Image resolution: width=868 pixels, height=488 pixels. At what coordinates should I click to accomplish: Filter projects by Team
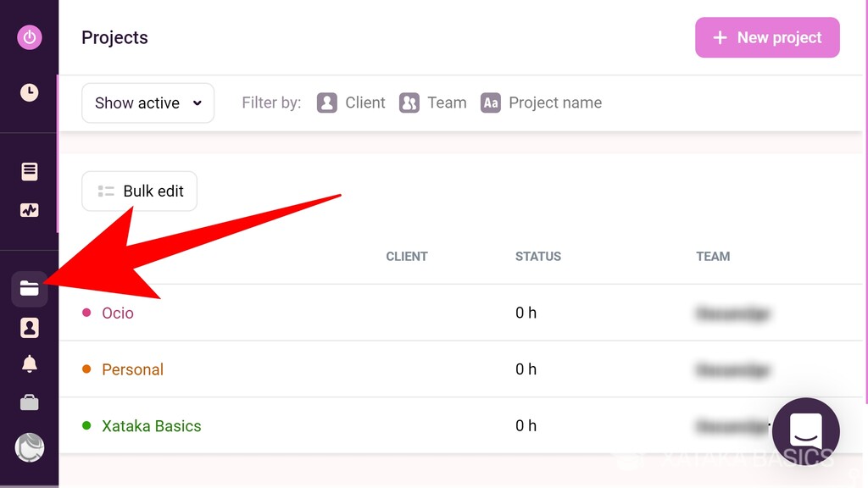pos(433,103)
